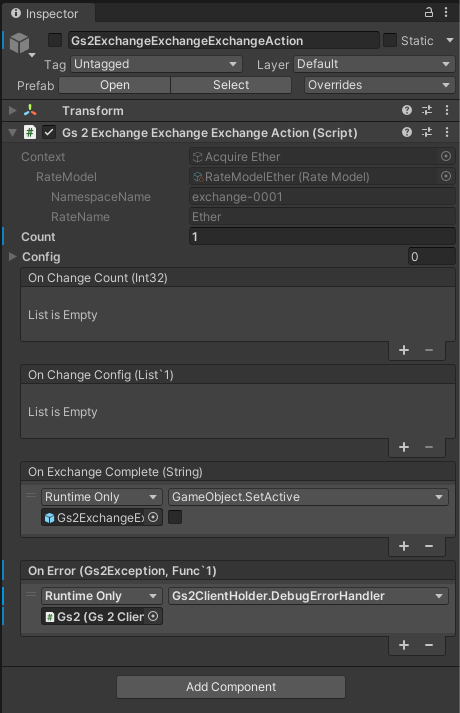Expand the Config foldout arrow
The height and width of the screenshot is (713, 460).
pyautogui.click(x=12, y=256)
